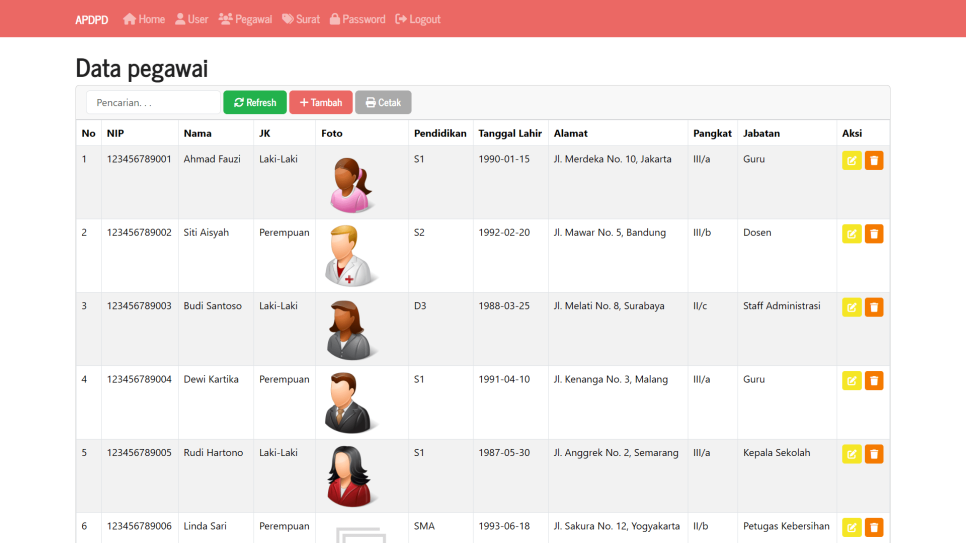Click the APDPD brand link

coord(92,19)
